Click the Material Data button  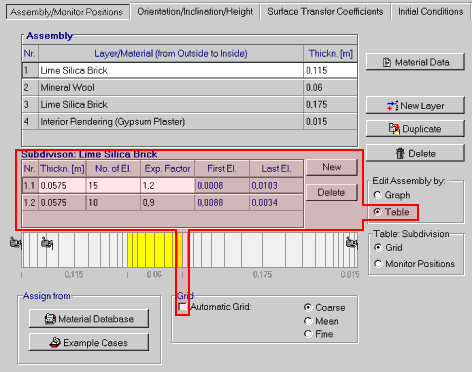click(x=415, y=62)
